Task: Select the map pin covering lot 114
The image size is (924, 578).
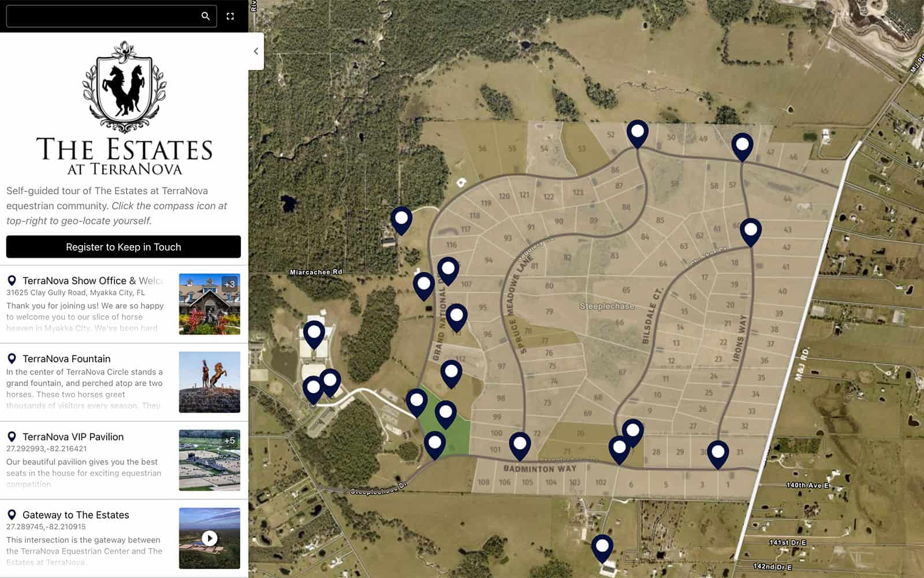Action: pos(457,318)
